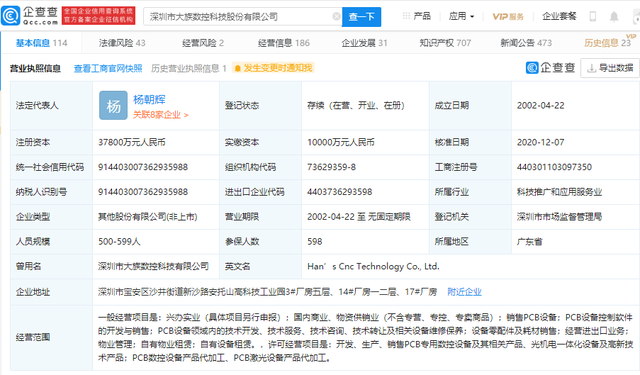This screenshot has height=375, width=640.
Task: Select the founding date 2002-04-22
Action: coord(540,106)
